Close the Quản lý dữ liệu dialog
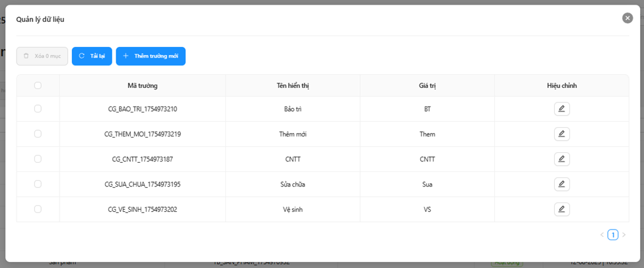Viewport: 644px width, 268px height. [x=627, y=18]
